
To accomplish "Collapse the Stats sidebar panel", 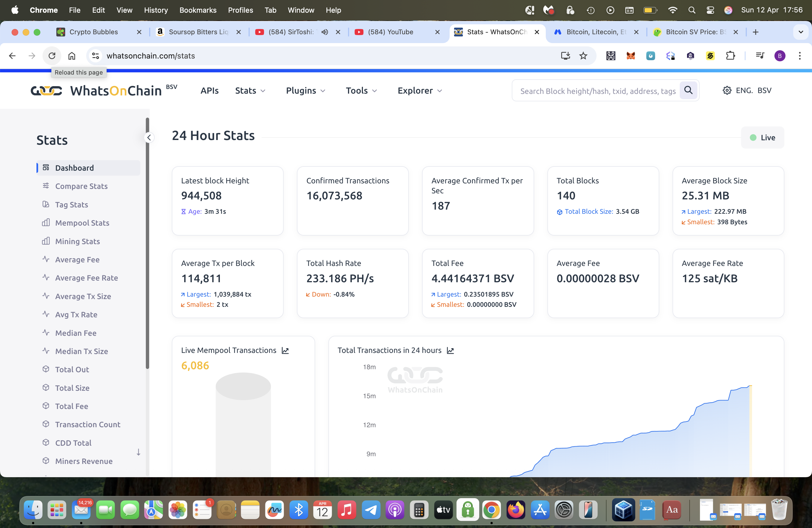I will coord(149,138).
